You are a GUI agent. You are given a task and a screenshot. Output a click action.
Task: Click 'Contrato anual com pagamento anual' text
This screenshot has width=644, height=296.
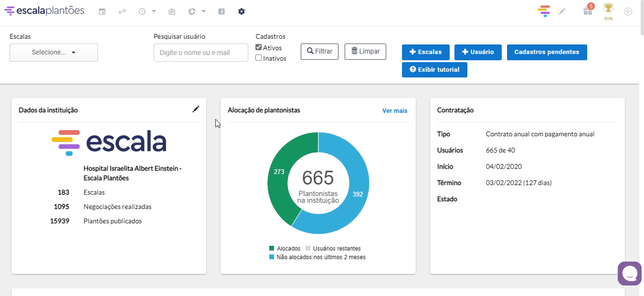click(x=540, y=134)
